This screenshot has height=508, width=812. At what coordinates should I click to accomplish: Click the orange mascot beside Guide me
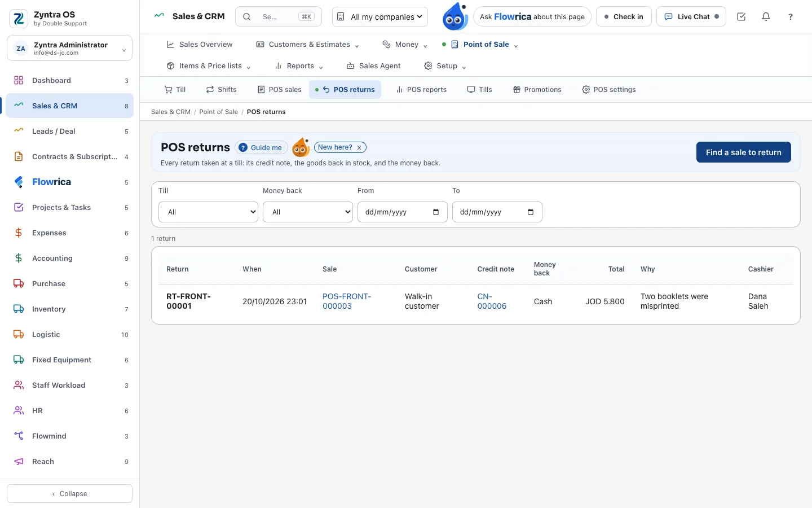301,147
